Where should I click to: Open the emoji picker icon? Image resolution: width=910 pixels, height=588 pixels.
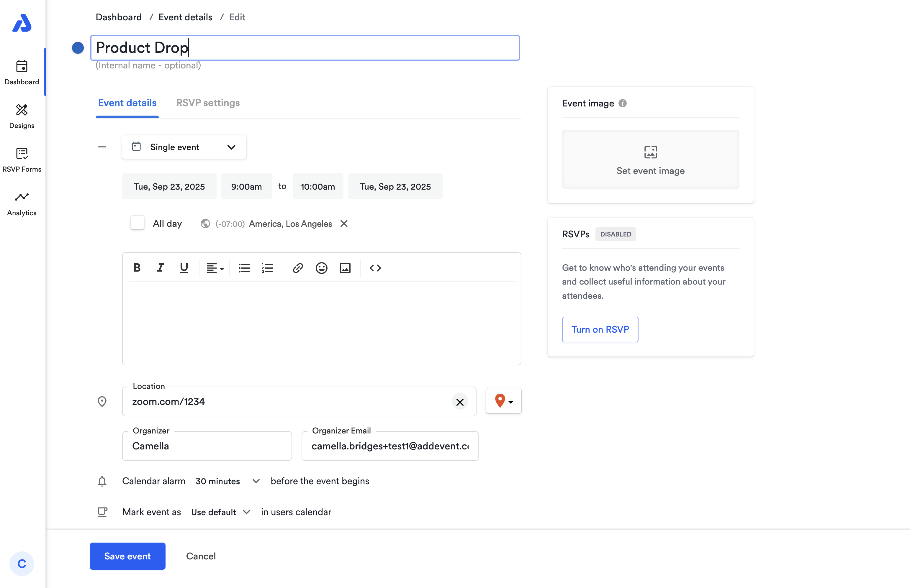(321, 268)
